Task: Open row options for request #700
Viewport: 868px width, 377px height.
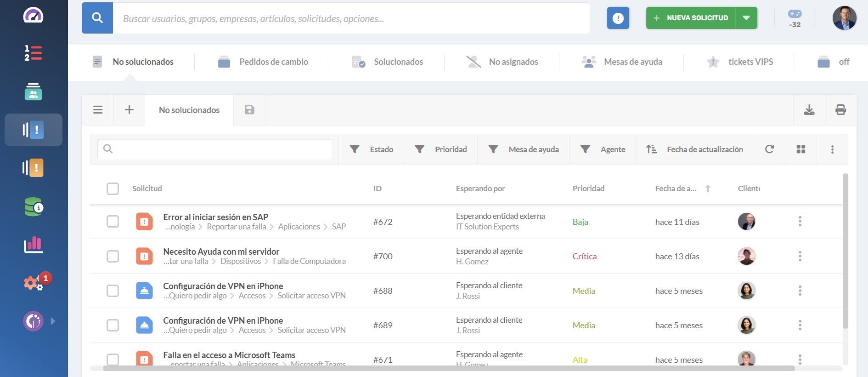Action: point(800,256)
